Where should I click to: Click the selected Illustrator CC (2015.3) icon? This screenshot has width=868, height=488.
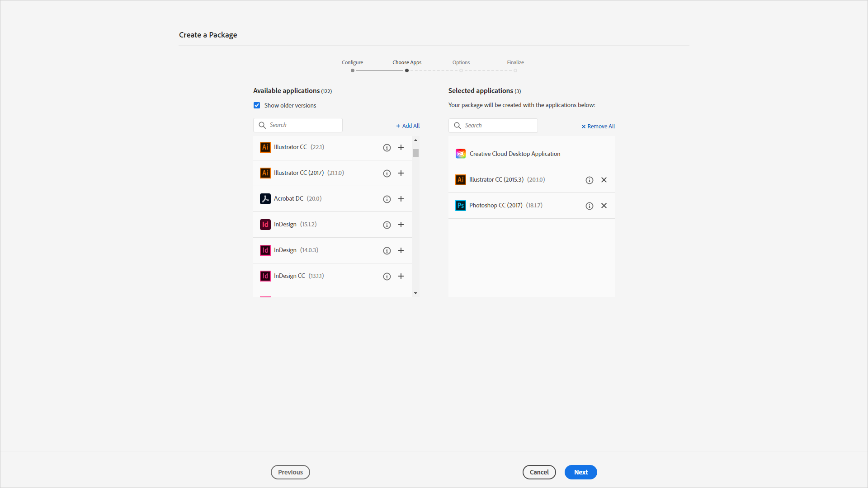point(461,180)
